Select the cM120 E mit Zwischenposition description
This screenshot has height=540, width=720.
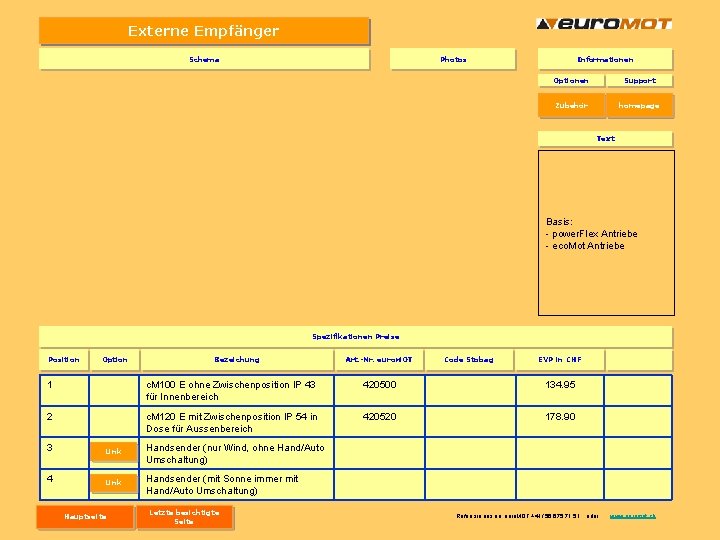pyautogui.click(x=232, y=422)
